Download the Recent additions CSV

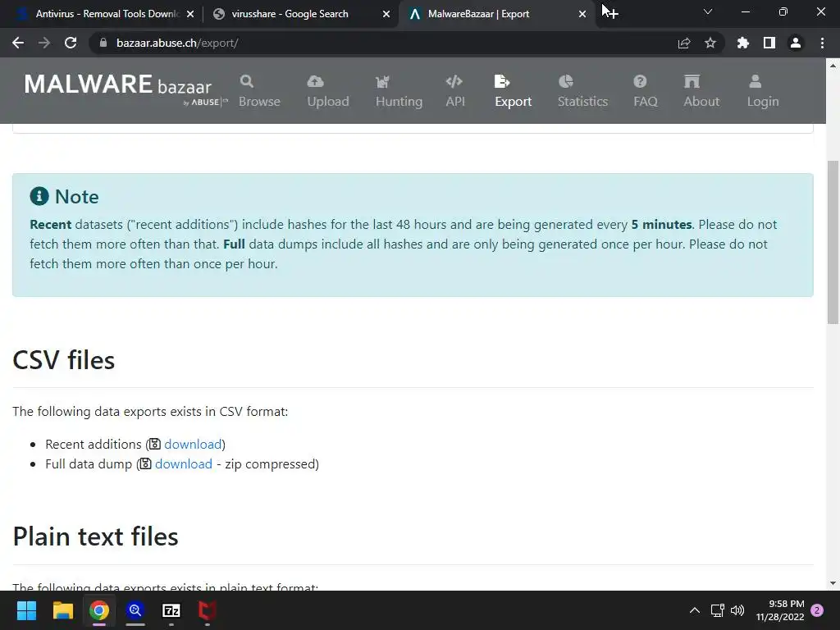(193, 444)
